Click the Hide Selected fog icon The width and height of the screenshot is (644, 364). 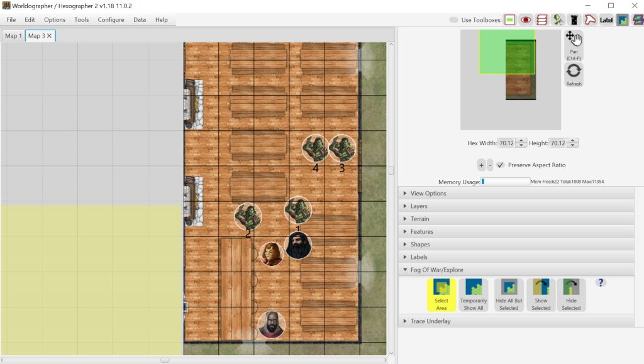pyautogui.click(x=571, y=295)
